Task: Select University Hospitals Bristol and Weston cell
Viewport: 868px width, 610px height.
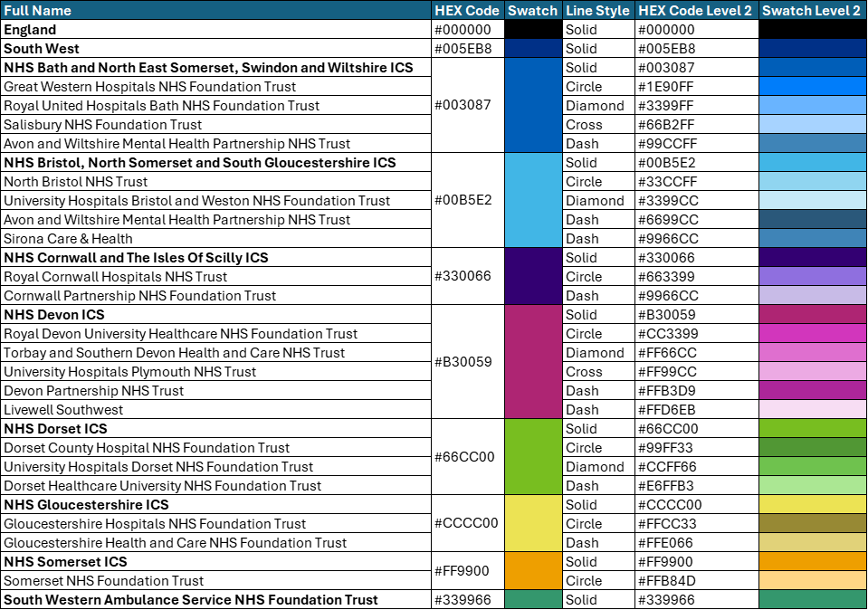Action: (x=216, y=200)
